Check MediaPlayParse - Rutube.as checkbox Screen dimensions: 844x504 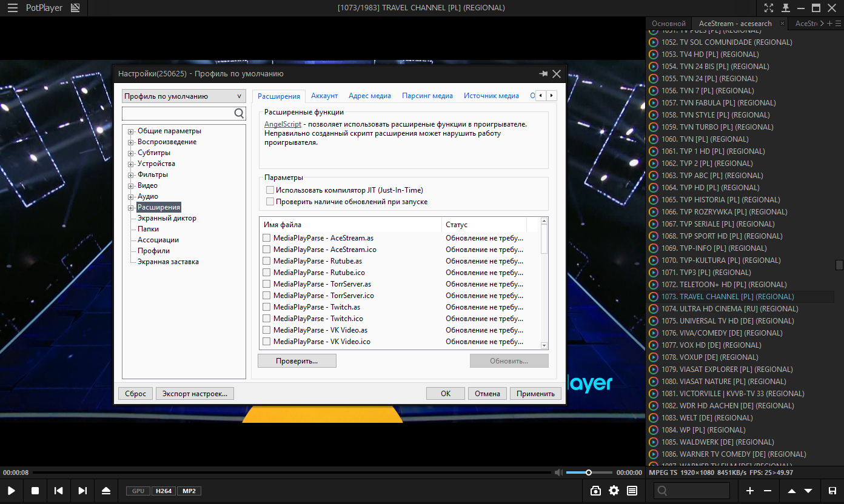pos(267,261)
